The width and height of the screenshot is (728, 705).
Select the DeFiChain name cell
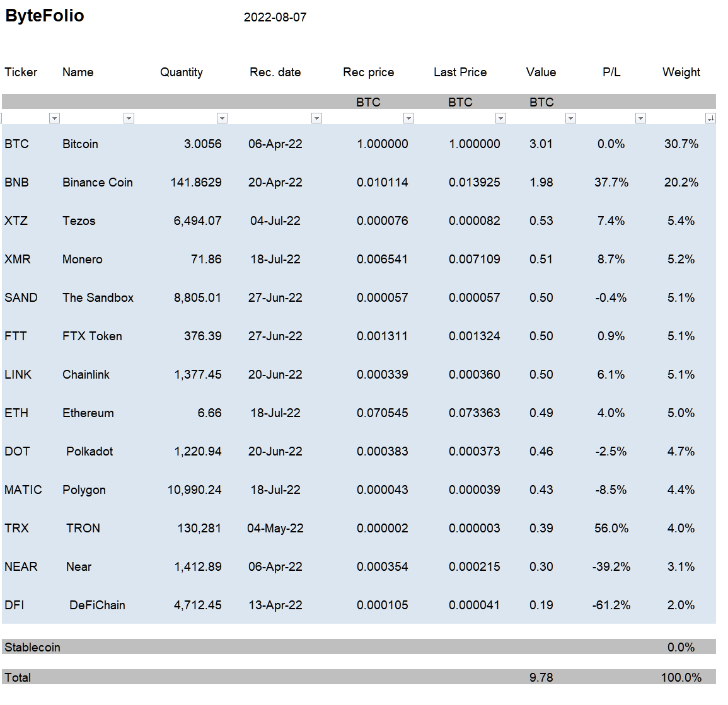point(98,605)
